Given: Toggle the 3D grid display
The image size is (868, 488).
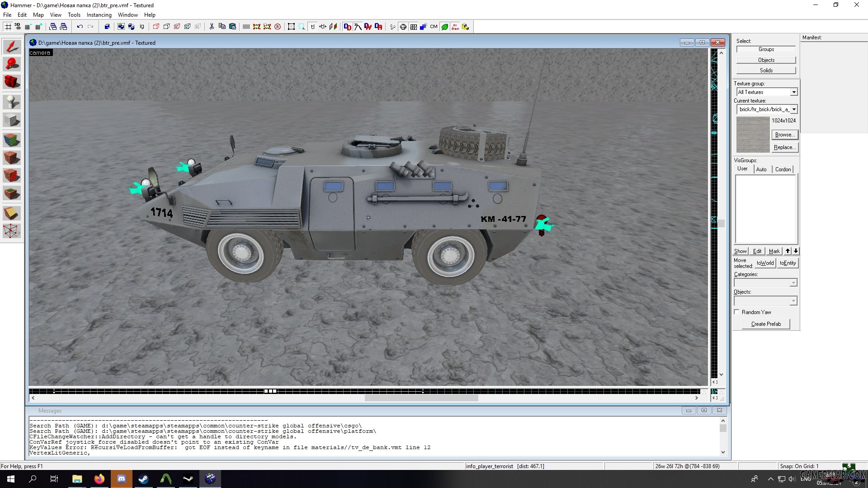Looking at the screenshot, I should (x=18, y=27).
